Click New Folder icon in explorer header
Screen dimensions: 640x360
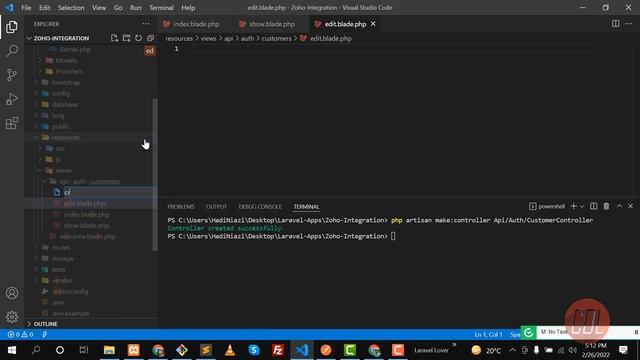tap(127, 38)
